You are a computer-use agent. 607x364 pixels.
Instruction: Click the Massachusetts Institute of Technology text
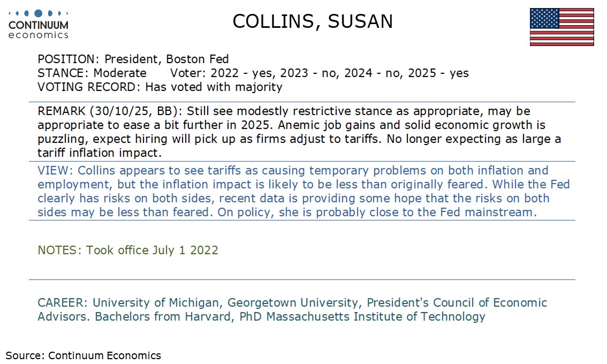click(x=376, y=316)
